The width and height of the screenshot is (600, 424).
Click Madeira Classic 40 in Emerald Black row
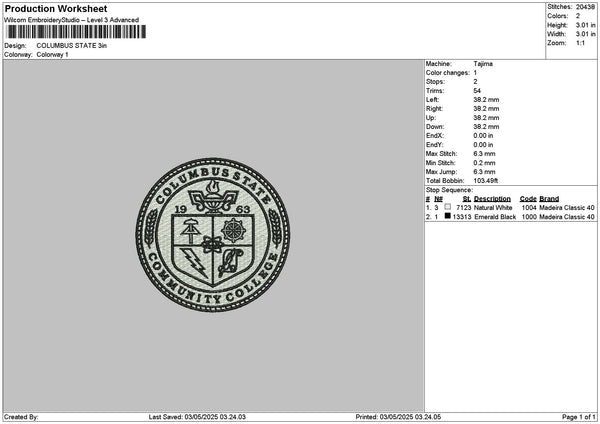click(x=567, y=217)
